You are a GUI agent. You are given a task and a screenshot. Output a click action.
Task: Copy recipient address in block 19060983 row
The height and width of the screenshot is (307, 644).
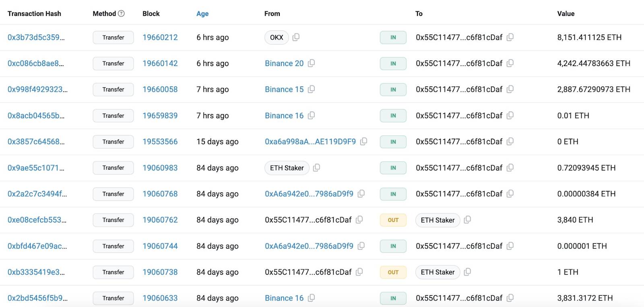[x=510, y=168]
